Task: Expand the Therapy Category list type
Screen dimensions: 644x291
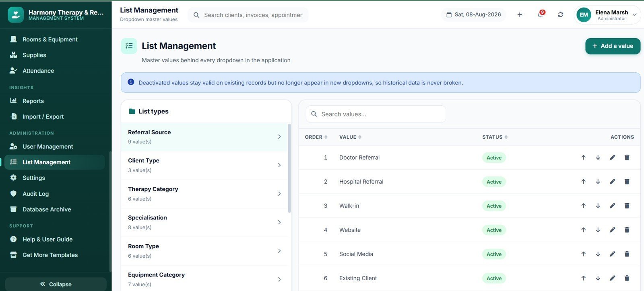Action: 204,194
